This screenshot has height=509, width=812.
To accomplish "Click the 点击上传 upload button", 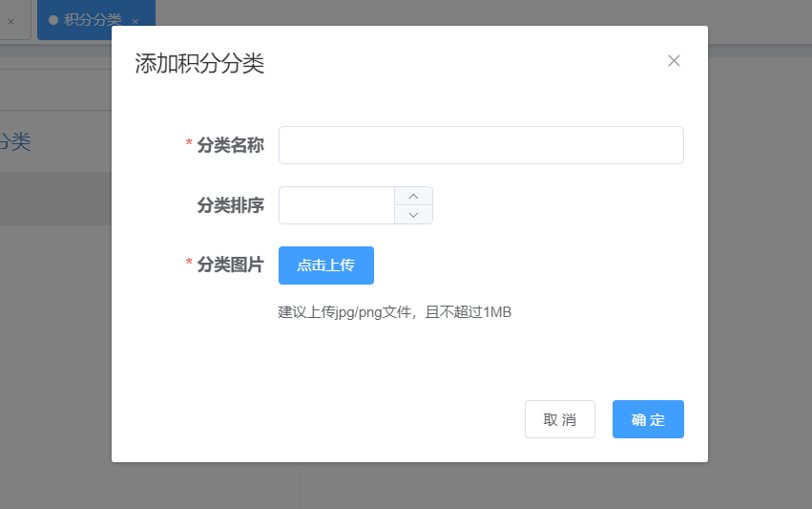I will pos(326,265).
